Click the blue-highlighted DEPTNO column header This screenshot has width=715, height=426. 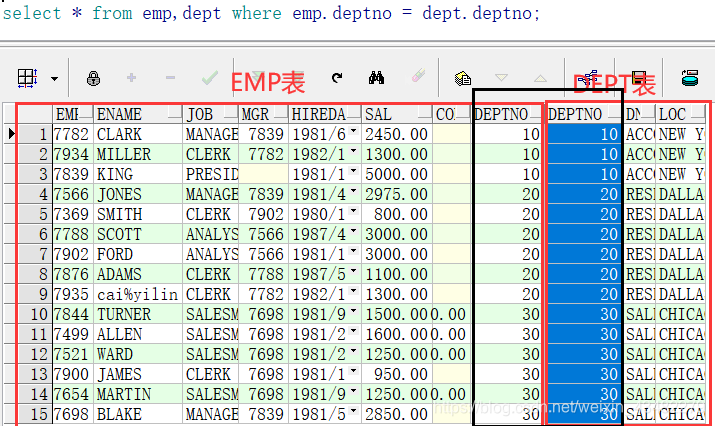[584, 114]
